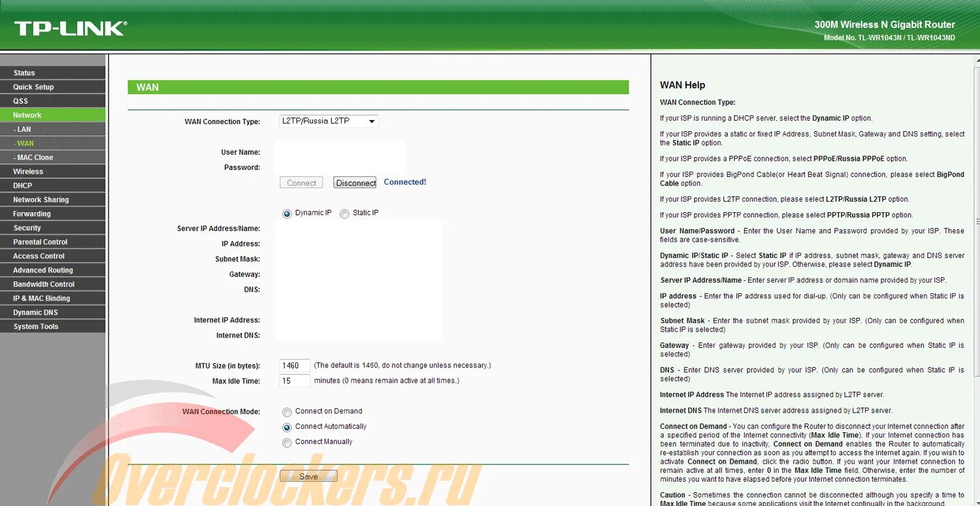This screenshot has height=506, width=980.
Task: Open the WAN Connection Type dropdown
Action: pos(329,121)
